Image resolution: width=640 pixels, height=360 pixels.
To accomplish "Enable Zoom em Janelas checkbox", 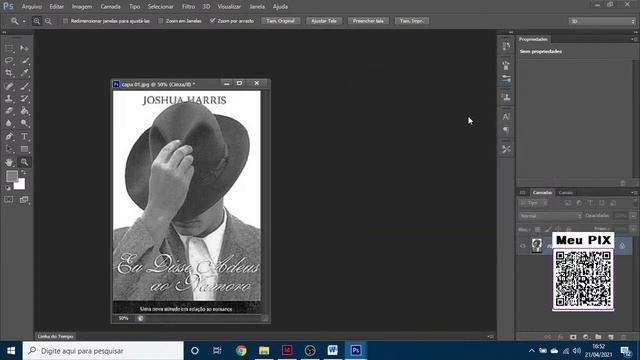I will (160, 21).
